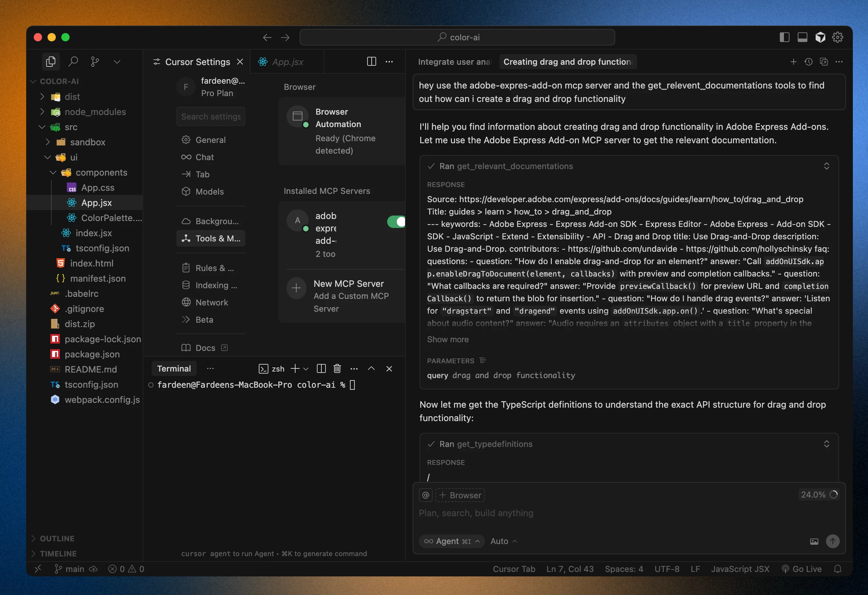Expand the node_modules folder

[x=95, y=112]
